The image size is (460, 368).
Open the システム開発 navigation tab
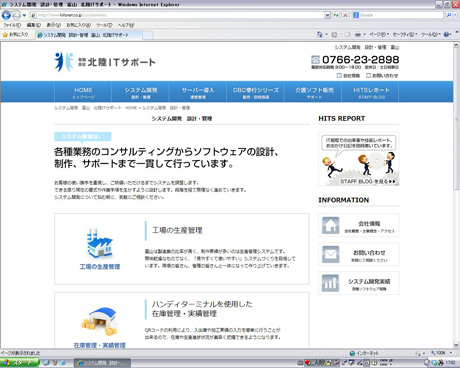pos(141,92)
